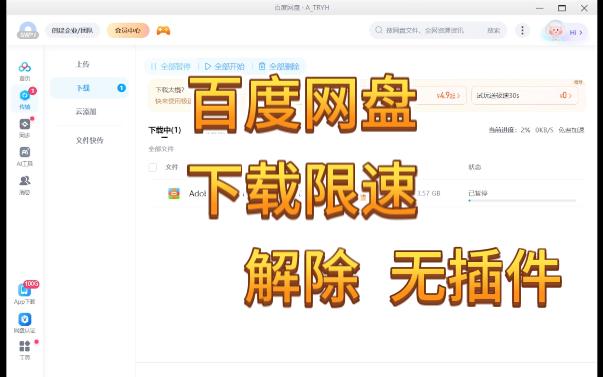This screenshot has width=603, height=377.
Task: Click the blue download count badge
Action: click(121, 88)
